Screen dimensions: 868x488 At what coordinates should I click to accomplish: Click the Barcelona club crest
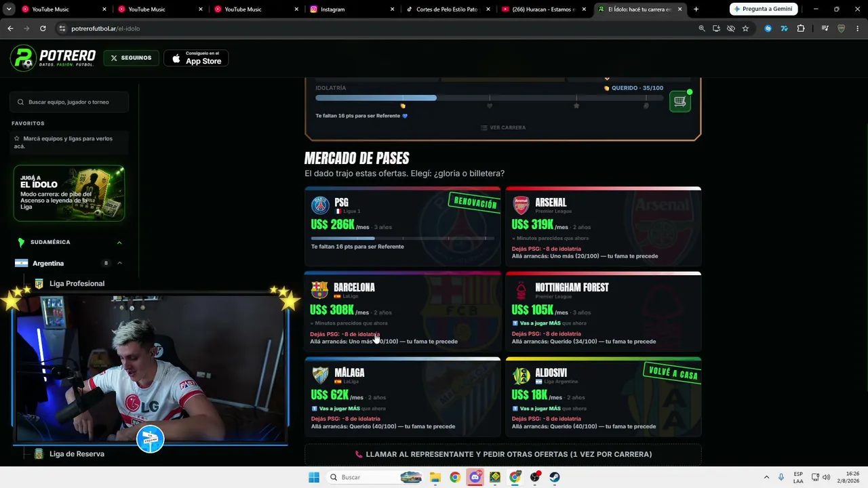click(x=319, y=290)
